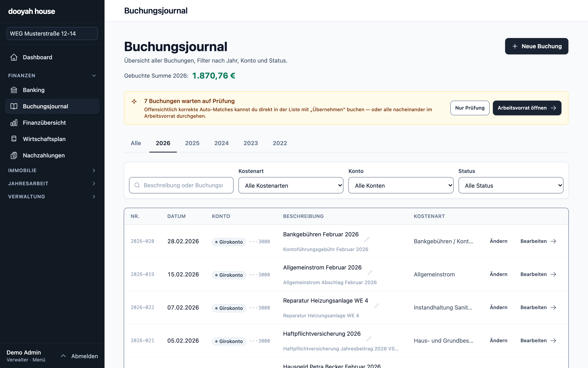Click the Kostenart cell Allgemeinstrom
This screenshot has width=588, height=368.
434,274
